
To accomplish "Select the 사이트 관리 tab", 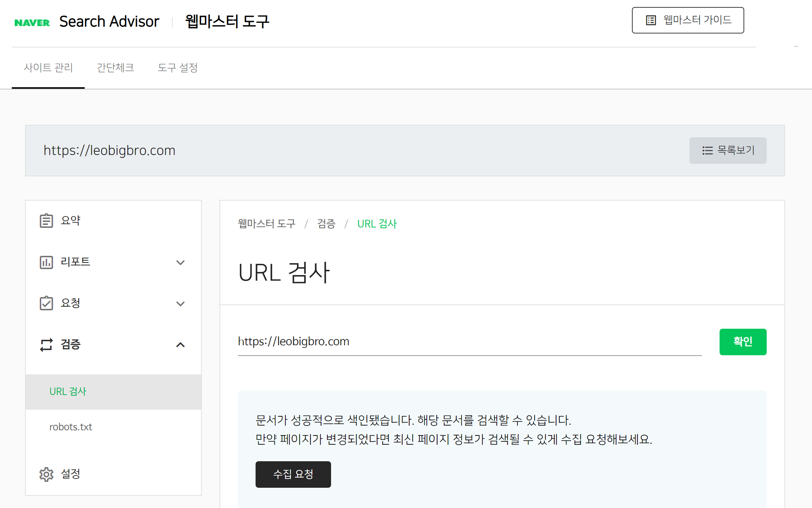I will [48, 68].
